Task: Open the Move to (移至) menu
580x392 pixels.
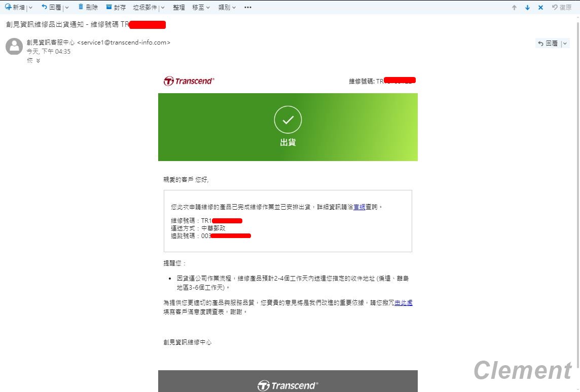Action: [201, 8]
